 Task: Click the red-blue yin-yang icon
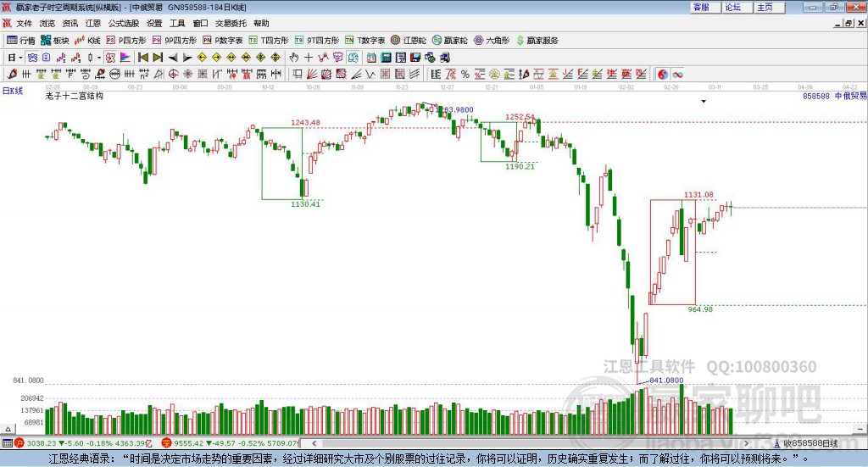coord(663,74)
